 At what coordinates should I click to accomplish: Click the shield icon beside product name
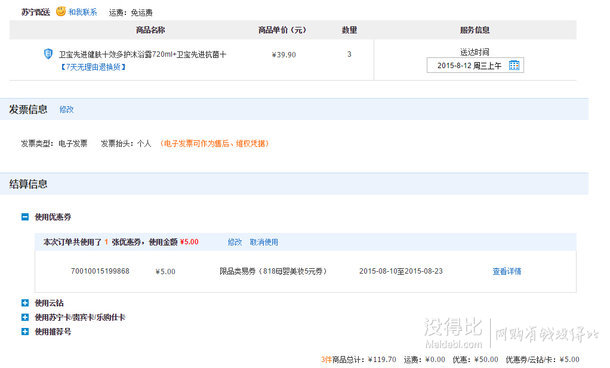pyautogui.click(x=48, y=54)
